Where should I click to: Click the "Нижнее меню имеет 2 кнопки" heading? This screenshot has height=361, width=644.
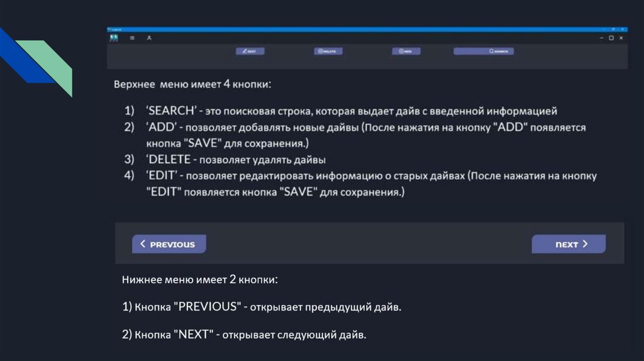click(200, 279)
